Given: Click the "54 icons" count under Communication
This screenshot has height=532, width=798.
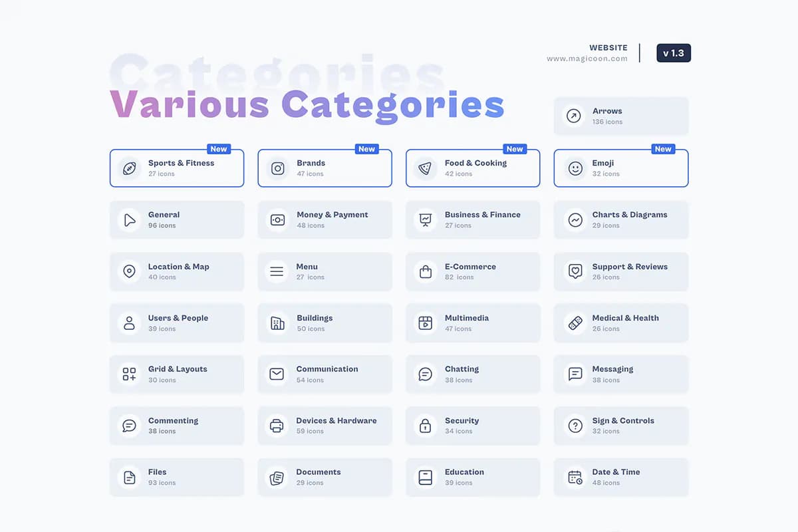Looking at the screenshot, I should click(x=310, y=380).
